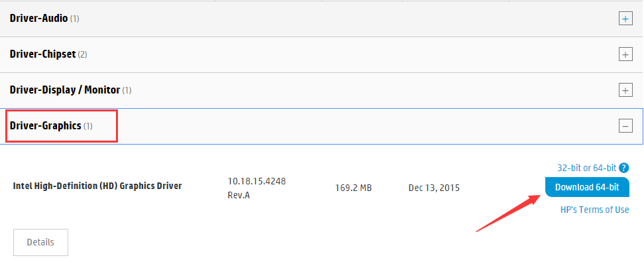Expand Driver-Audio using its plus icon
644x262 pixels.
[625, 19]
